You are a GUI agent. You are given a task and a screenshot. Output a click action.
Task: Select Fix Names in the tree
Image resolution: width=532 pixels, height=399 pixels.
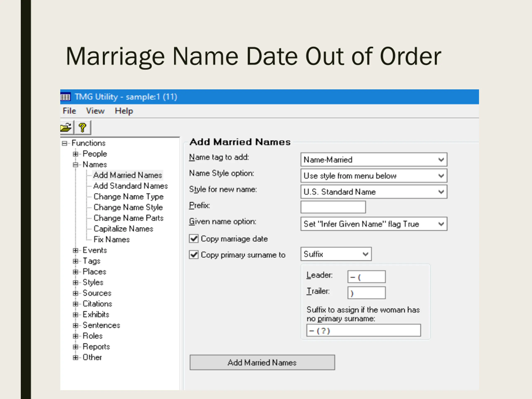pos(112,240)
